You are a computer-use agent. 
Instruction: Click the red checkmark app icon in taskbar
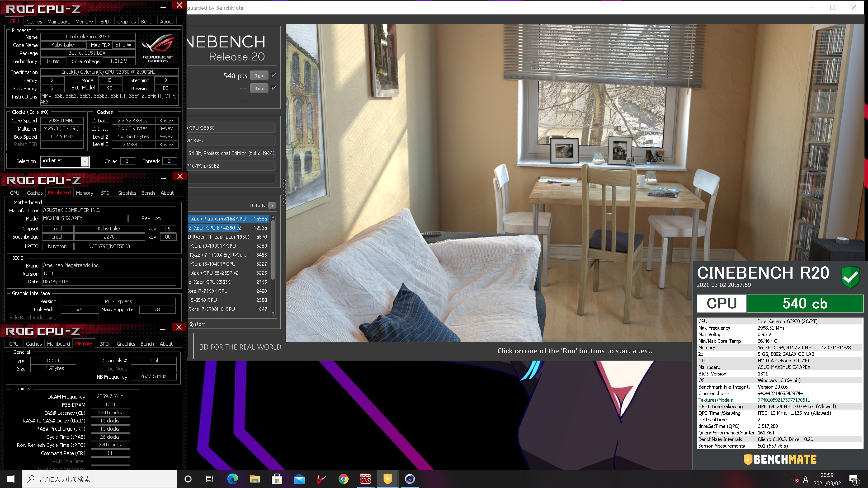[321, 479]
